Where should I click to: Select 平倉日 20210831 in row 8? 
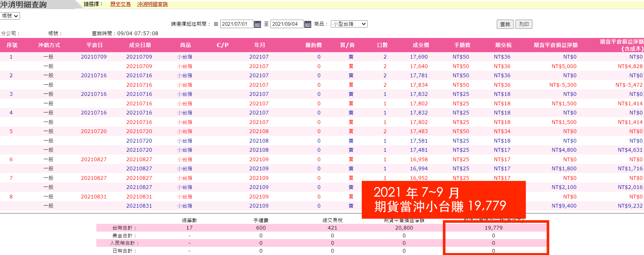[94, 197]
